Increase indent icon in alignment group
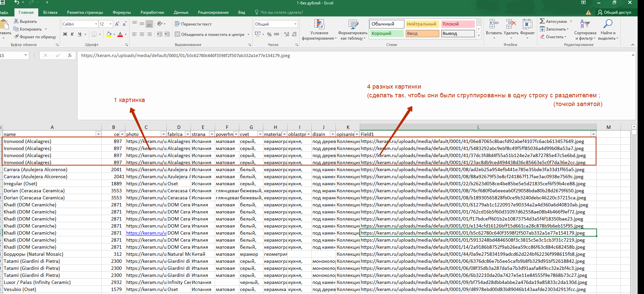Viewport: 644px width, 294px height. pyautogui.click(x=167, y=34)
